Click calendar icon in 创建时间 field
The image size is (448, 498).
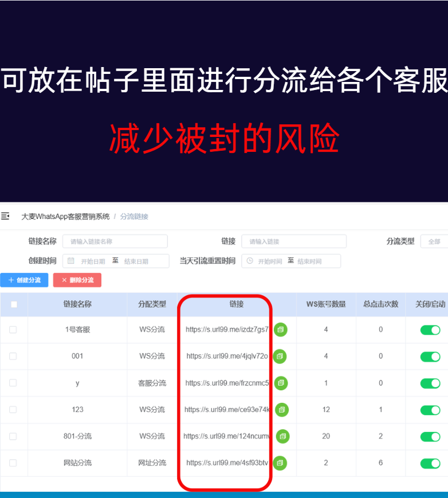(x=71, y=261)
